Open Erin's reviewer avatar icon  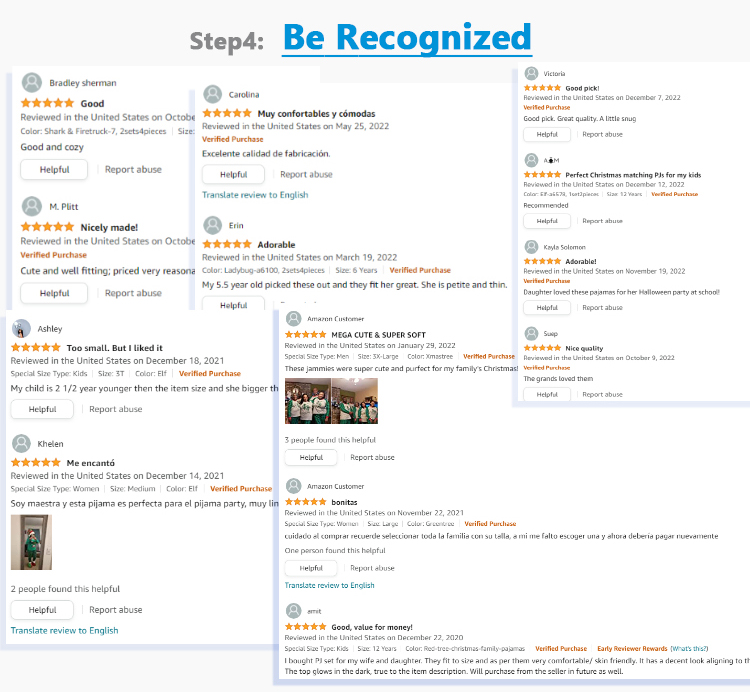click(x=212, y=225)
